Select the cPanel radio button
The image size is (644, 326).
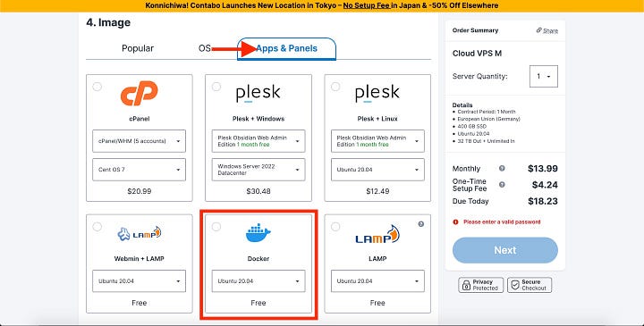click(x=97, y=87)
